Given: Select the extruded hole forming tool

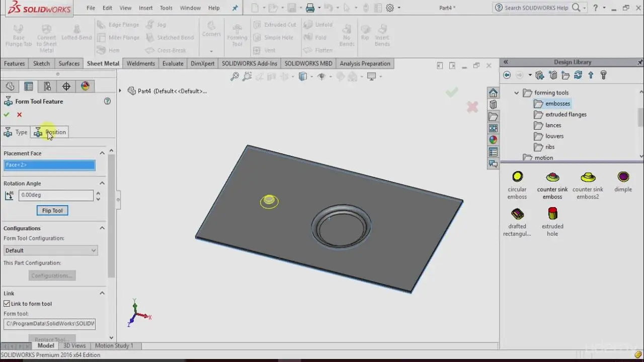Looking at the screenshot, I should pyautogui.click(x=552, y=222).
